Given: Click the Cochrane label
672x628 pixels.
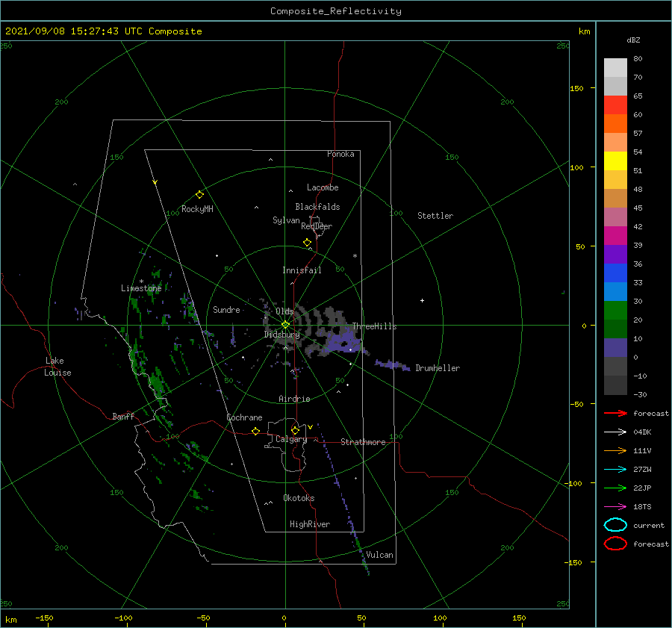Looking at the screenshot, I should point(244,417).
